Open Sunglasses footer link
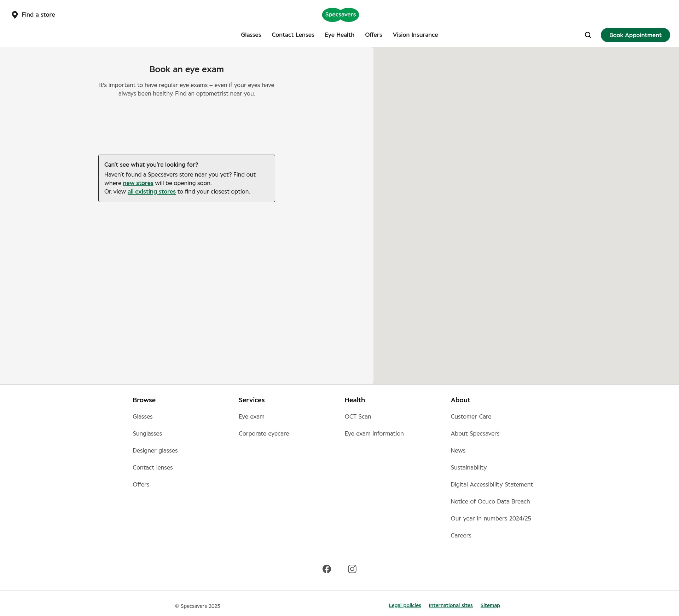The image size is (679, 616). pyautogui.click(x=147, y=433)
